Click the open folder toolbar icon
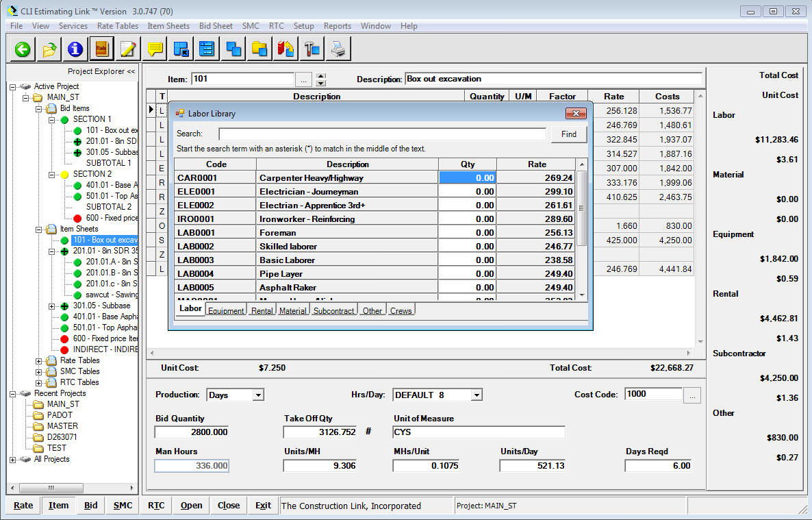The height and width of the screenshot is (520, 812). (49, 49)
